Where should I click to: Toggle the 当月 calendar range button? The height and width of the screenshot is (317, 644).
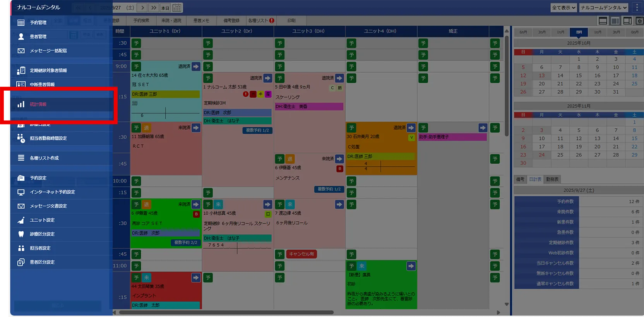(579, 32)
